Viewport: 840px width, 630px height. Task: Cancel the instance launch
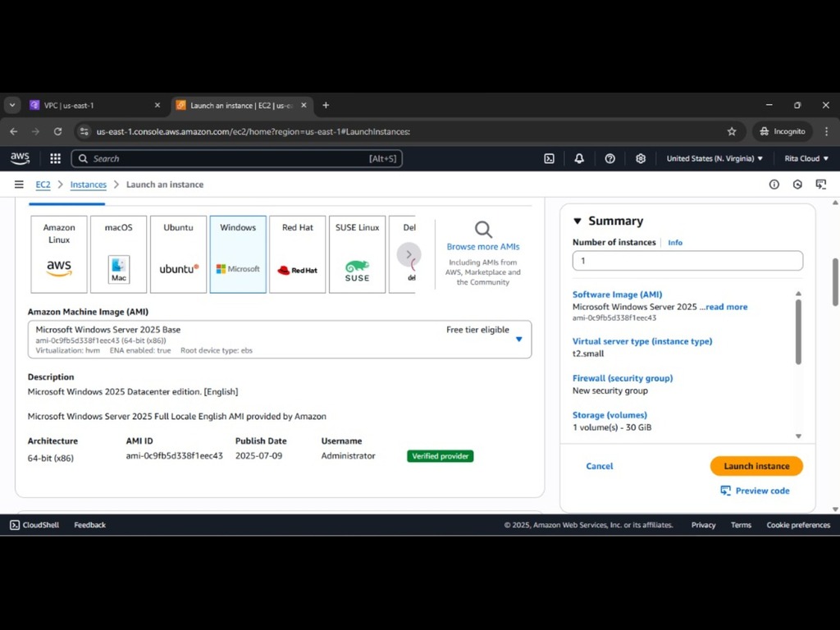point(600,466)
